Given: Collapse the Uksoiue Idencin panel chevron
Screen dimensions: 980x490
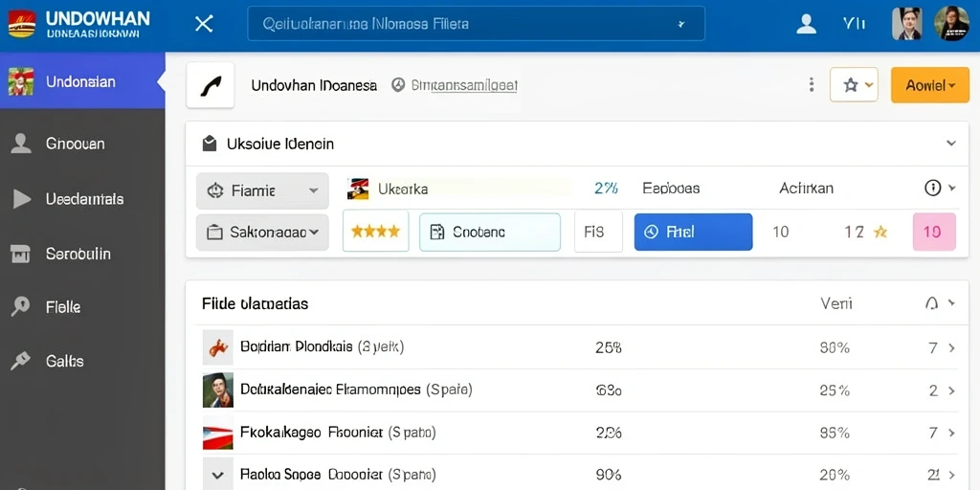Looking at the screenshot, I should pos(950,144).
